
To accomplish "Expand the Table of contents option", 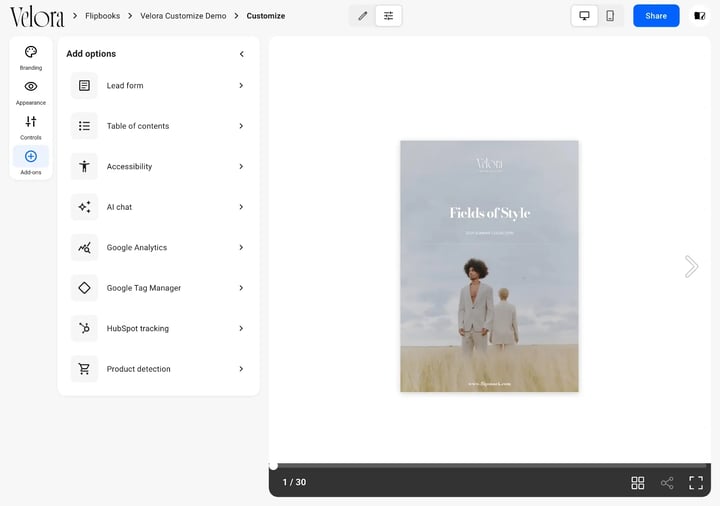I will (158, 126).
